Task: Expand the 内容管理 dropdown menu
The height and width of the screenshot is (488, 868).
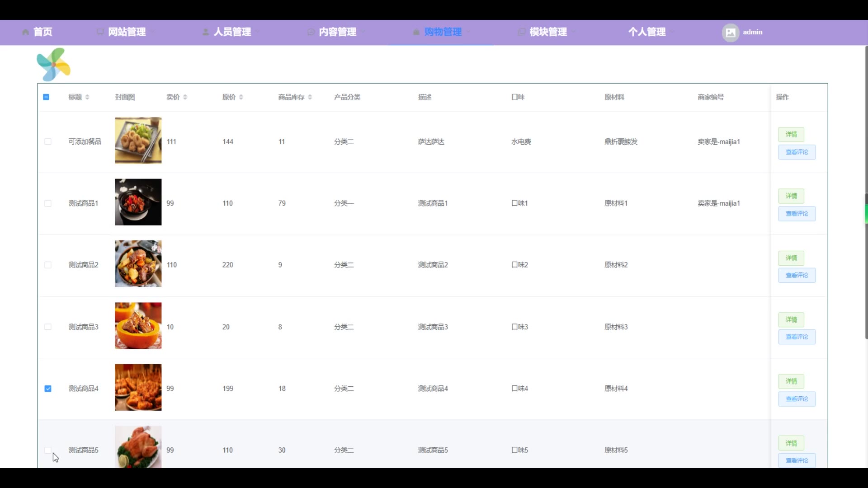Action: [337, 32]
